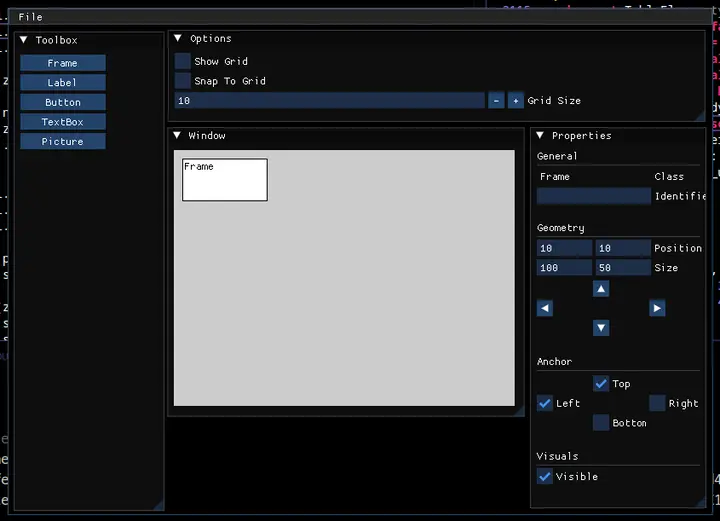This screenshot has width=720, height=521.
Task: Toggle the Visible checkbox in Visuals
Action: click(545, 477)
